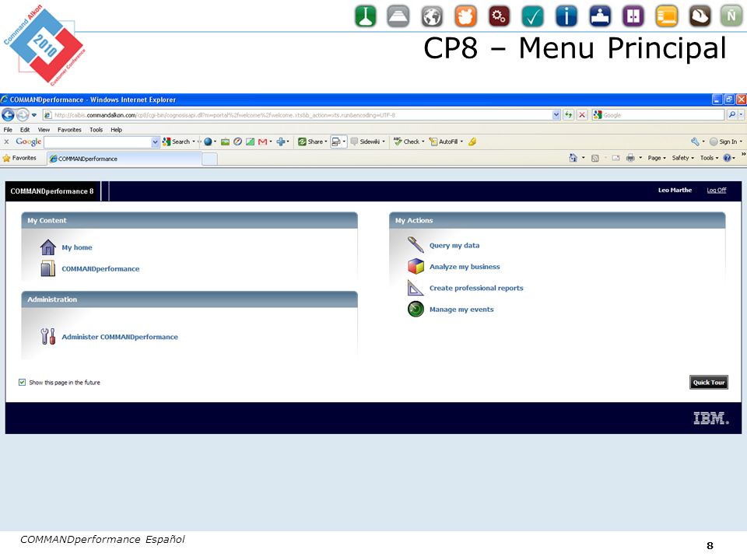Open the File menu

click(x=8, y=130)
